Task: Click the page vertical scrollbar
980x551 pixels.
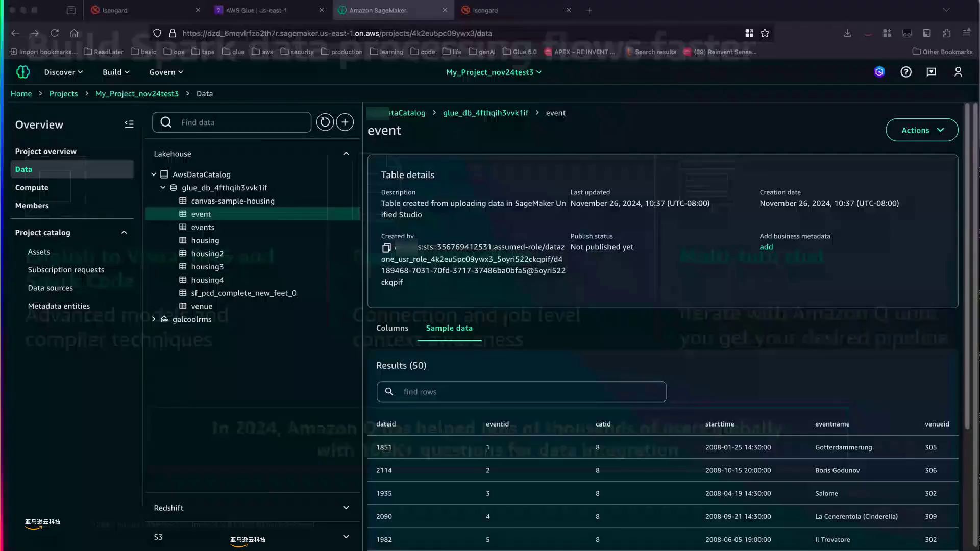Action: 967,265
